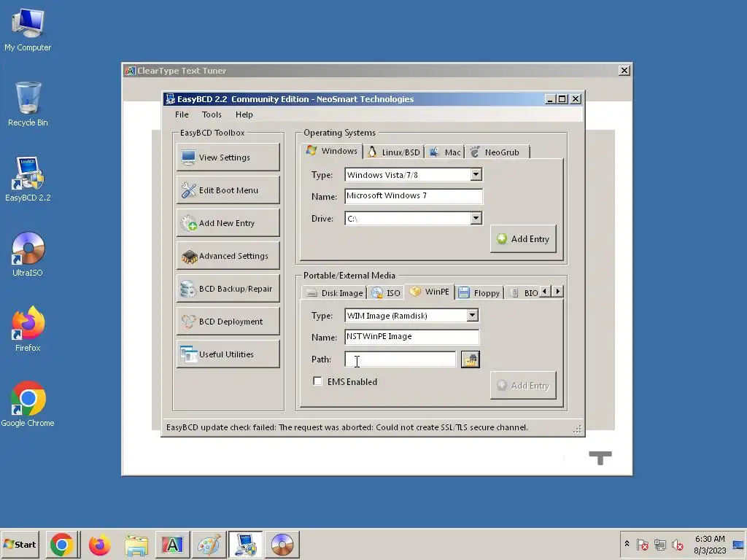
Task: Click the monitor icon on View Settings
Action: [x=188, y=157]
